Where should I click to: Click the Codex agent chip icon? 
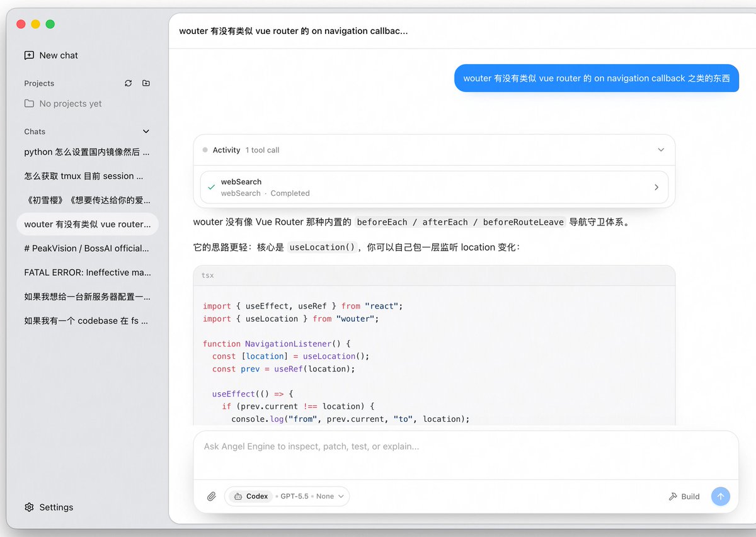click(x=238, y=496)
